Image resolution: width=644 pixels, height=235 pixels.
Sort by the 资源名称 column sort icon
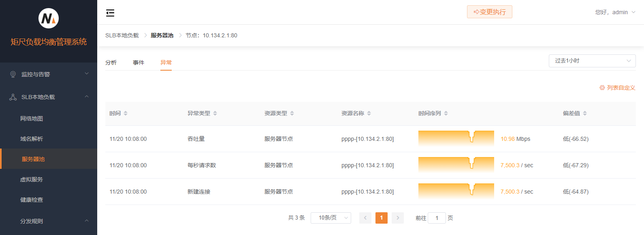tap(369, 113)
